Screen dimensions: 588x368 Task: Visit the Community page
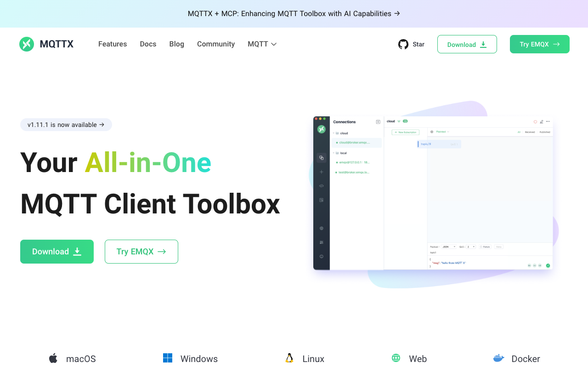tap(216, 44)
